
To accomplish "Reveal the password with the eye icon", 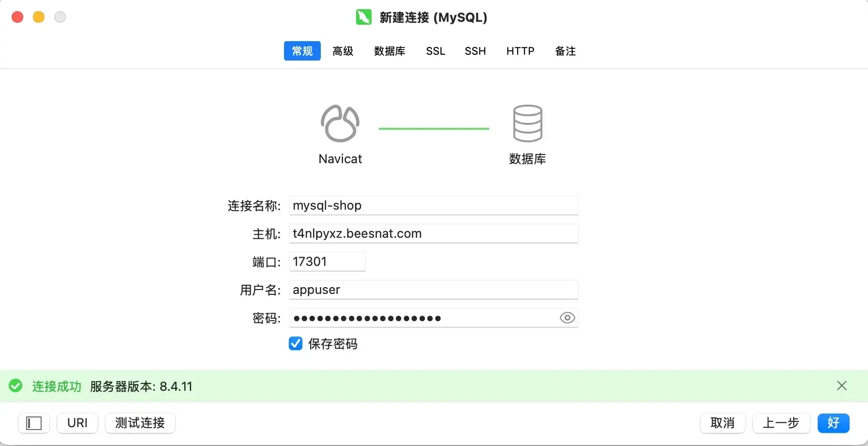I will (x=567, y=318).
